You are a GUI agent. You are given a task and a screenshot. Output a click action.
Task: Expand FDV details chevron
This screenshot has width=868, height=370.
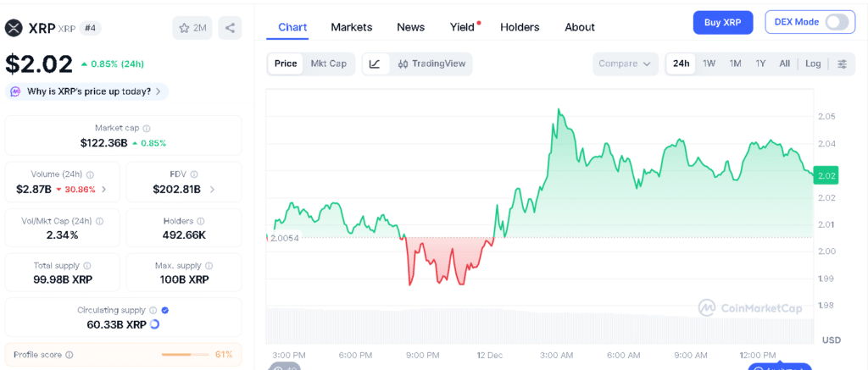tap(212, 189)
